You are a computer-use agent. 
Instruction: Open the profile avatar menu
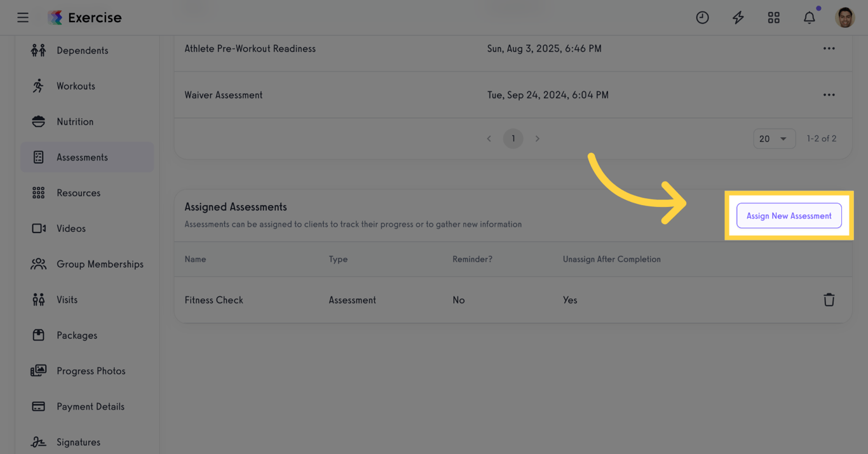tap(845, 17)
